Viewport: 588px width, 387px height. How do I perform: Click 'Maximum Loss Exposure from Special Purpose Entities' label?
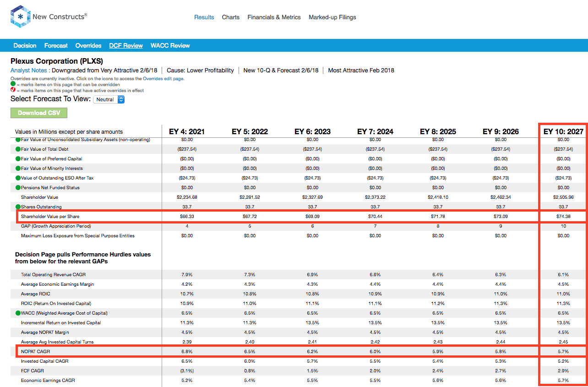coord(77,235)
